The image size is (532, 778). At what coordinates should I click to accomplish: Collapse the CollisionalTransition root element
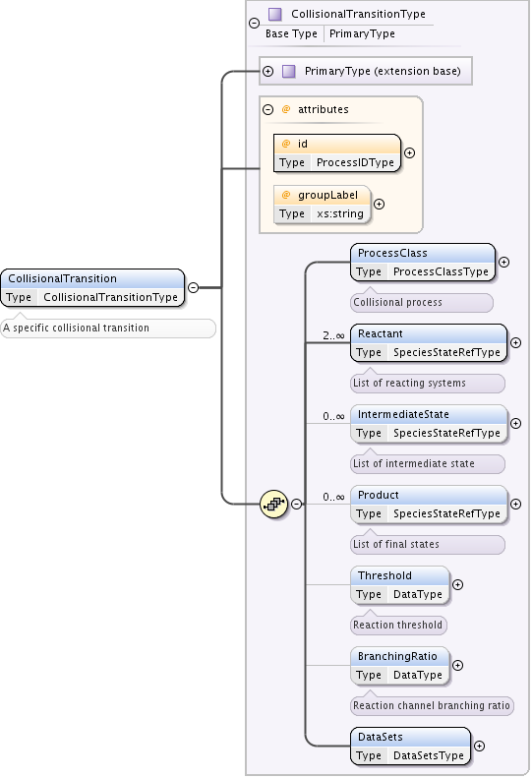194,287
